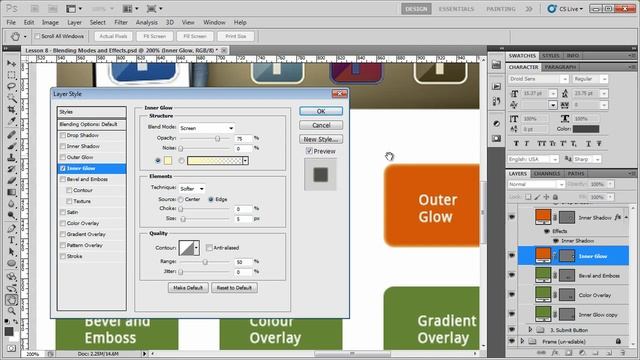This screenshot has height=360, width=640.
Task: Open the glow gradient picker arrow
Action: 245,161
